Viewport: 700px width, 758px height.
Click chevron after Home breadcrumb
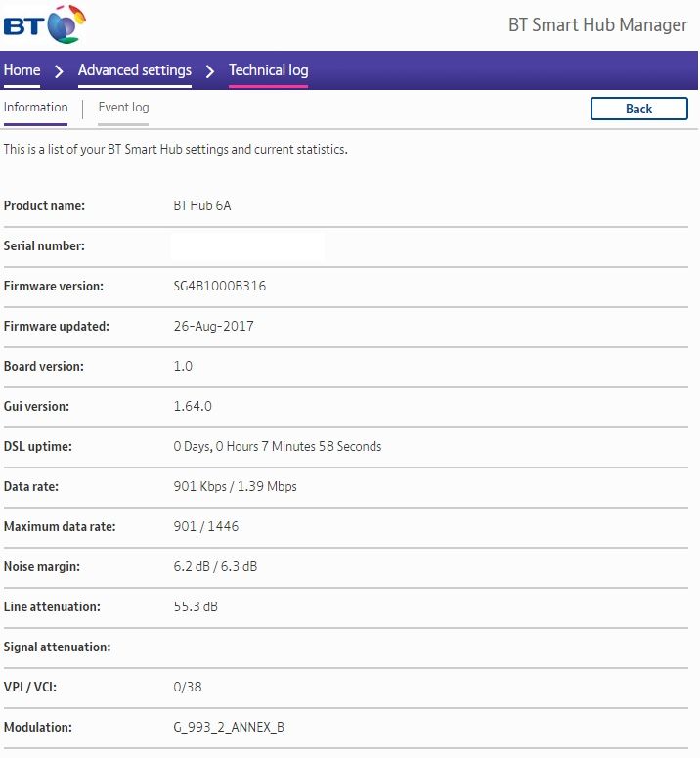tap(59, 71)
